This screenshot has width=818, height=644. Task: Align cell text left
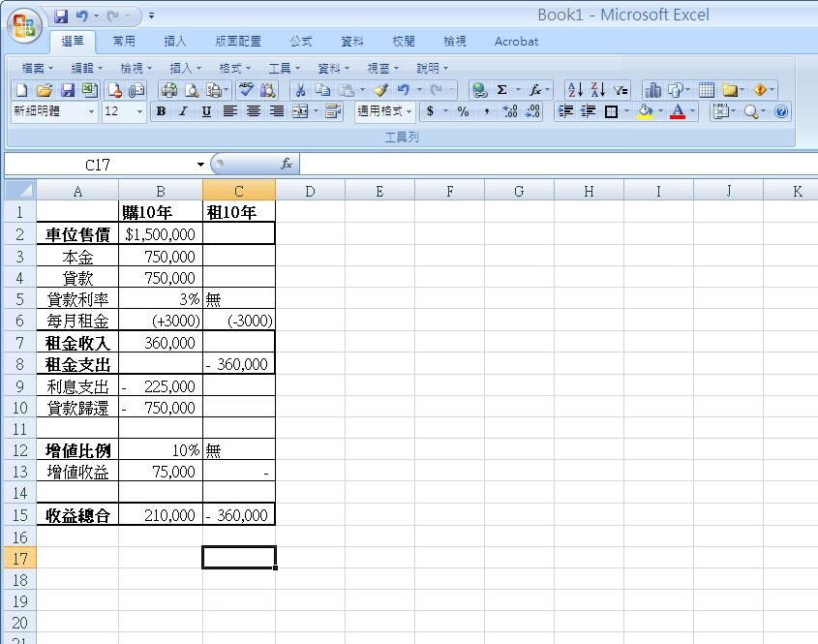[230, 111]
